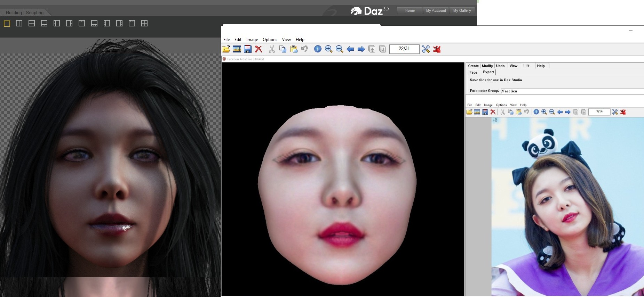644x297 pixels.
Task: Click the 22/31 image counter field
Action: [404, 49]
